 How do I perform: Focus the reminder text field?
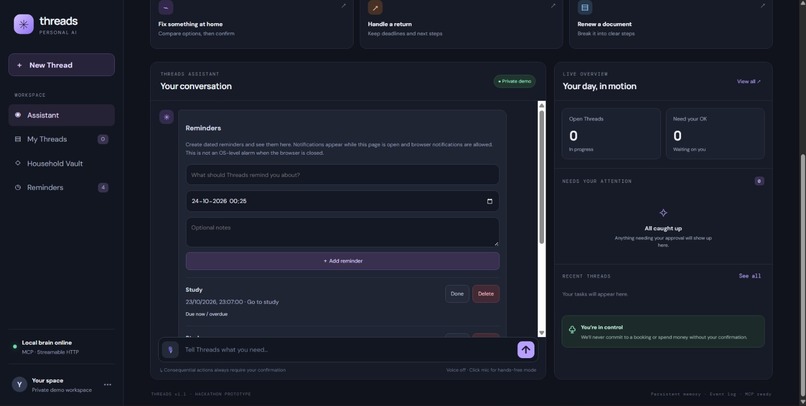[342, 175]
